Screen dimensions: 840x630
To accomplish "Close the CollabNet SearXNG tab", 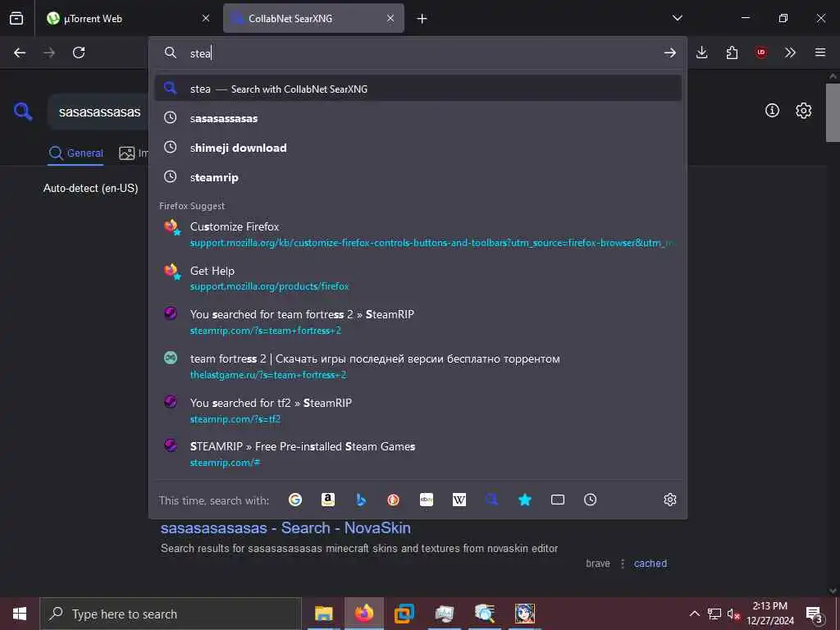I will (390, 18).
